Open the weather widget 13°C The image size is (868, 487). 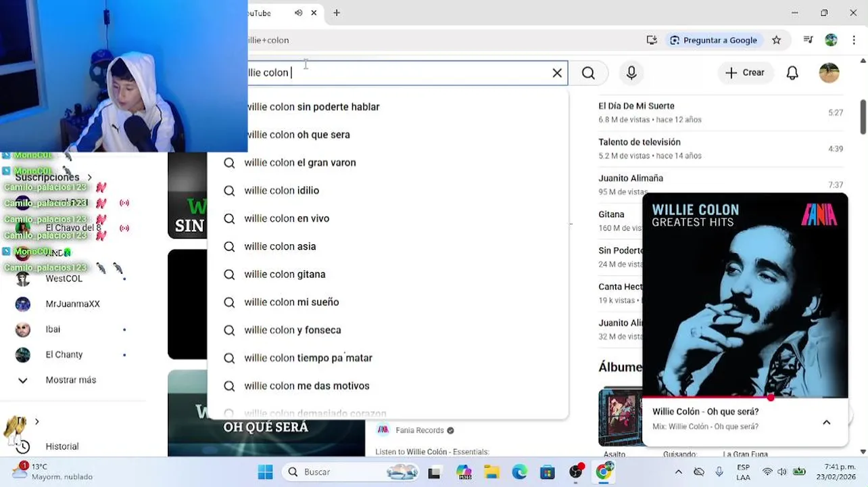point(53,471)
